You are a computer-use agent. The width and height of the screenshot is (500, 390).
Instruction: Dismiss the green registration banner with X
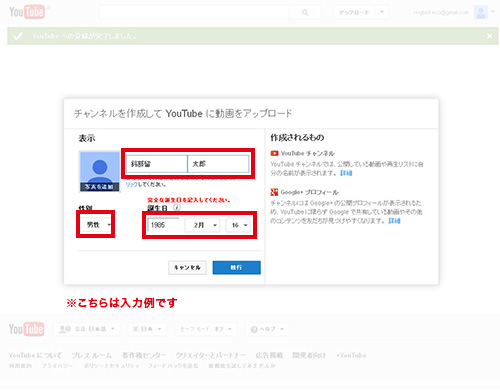click(x=489, y=36)
